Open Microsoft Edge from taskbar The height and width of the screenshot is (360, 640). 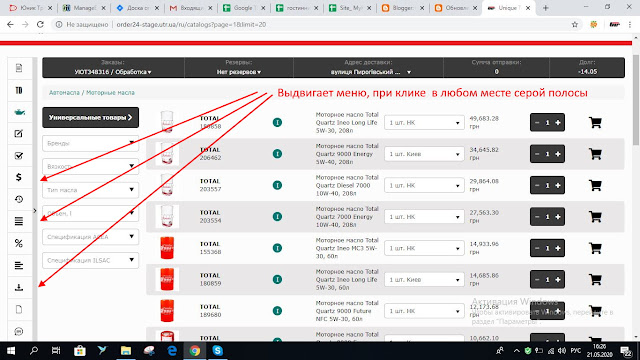click(172, 351)
